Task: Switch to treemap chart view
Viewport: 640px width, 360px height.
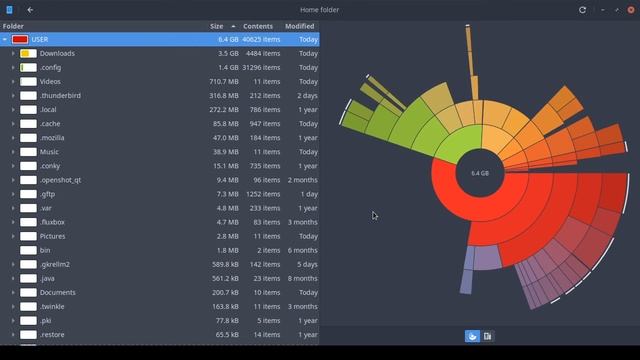Action: [487, 336]
